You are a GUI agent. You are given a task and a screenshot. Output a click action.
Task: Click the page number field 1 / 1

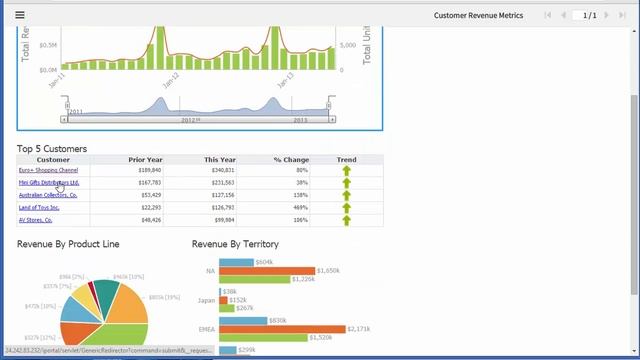(586, 15)
